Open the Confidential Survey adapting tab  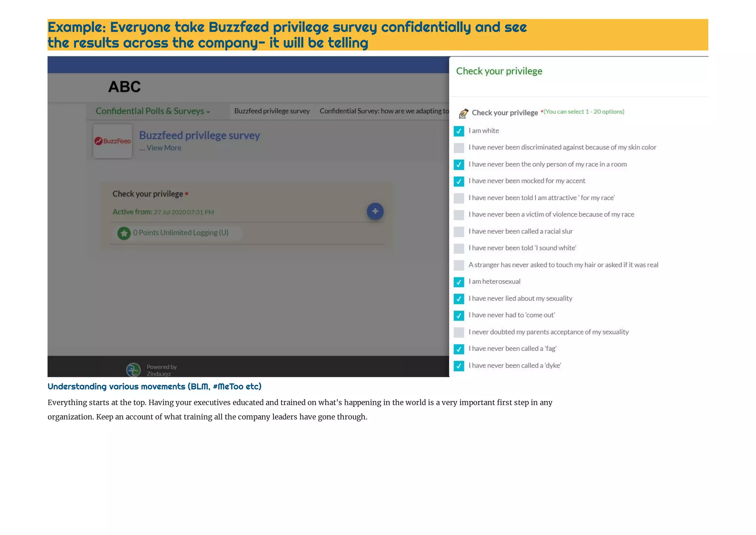[384, 111]
